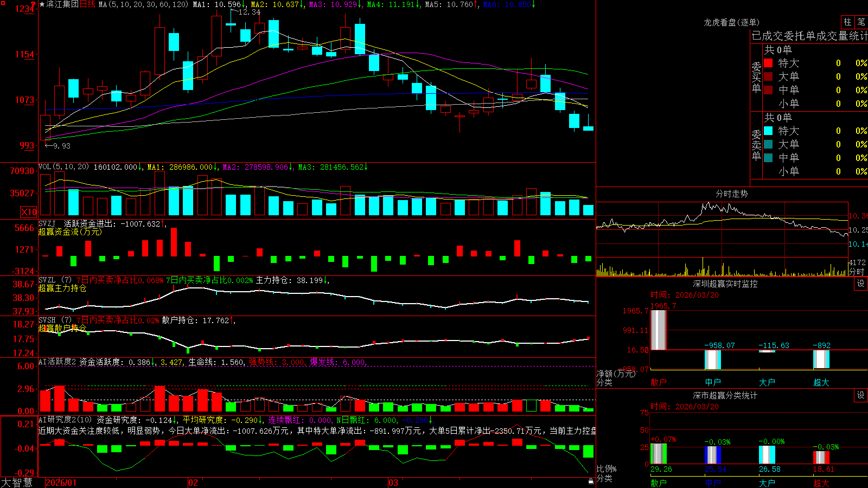Click the red 特大 buy-order swatch
868x488 pixels.
click(768, 63)
